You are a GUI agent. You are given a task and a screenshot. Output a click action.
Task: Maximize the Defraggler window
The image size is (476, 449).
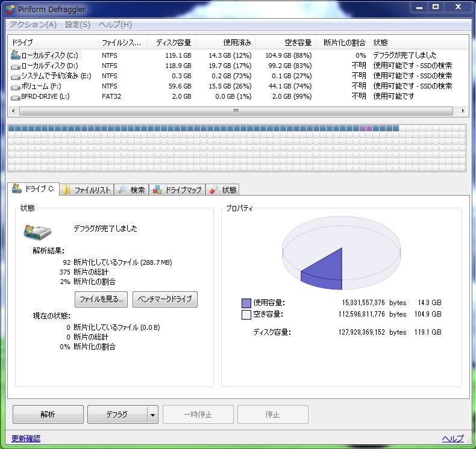tap(436, 7)
